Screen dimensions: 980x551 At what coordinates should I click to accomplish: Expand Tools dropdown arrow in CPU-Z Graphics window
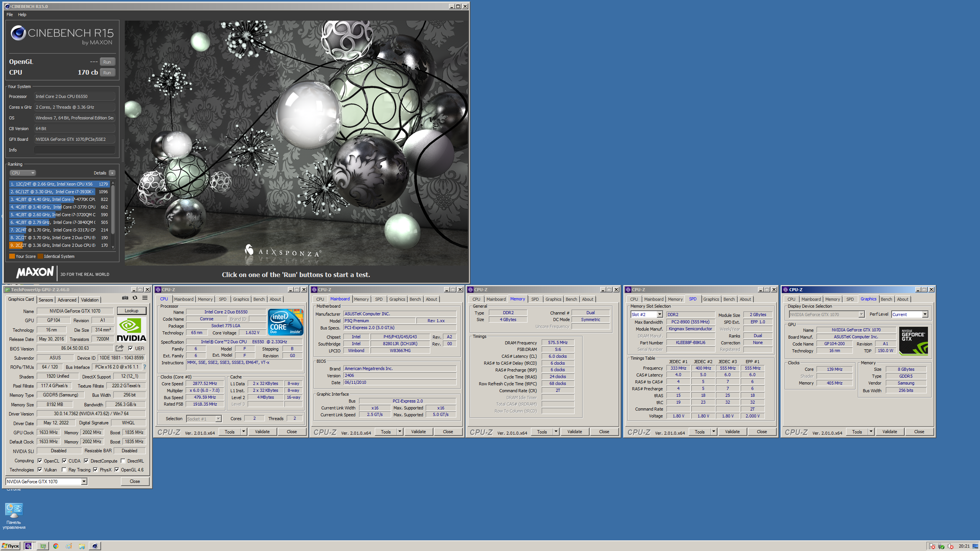click(871, 432)
